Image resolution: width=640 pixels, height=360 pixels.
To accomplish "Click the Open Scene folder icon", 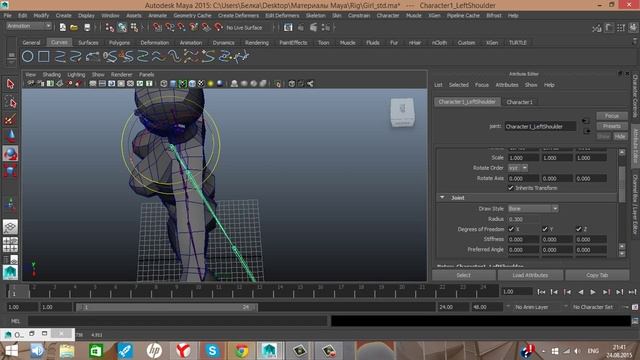I will 74,27.
